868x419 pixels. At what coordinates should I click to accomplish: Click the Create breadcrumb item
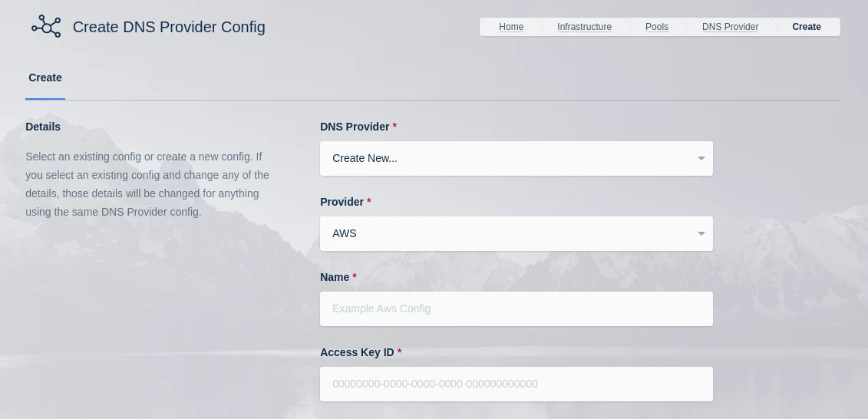806,27
